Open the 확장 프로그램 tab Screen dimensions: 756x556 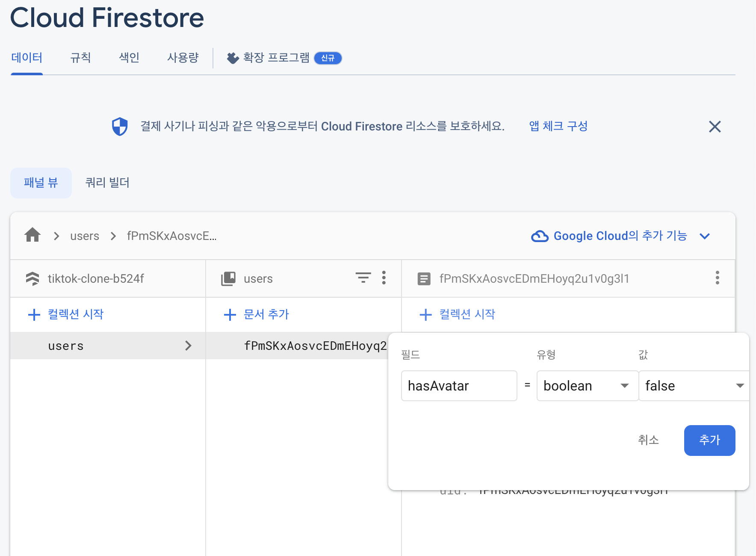point(276,58)
